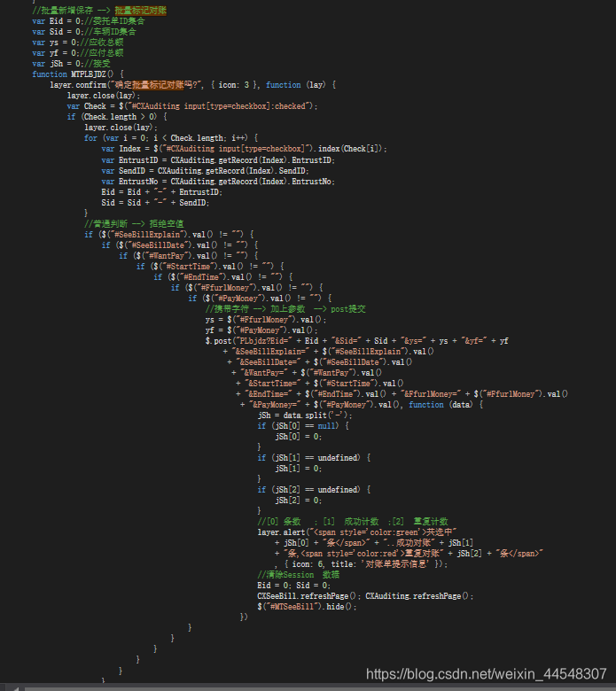Image resolution: width=616 pixels, height=691 pixels.
Task: Click the line containing "title: '对账单提示信息'"
Action: 361,564
